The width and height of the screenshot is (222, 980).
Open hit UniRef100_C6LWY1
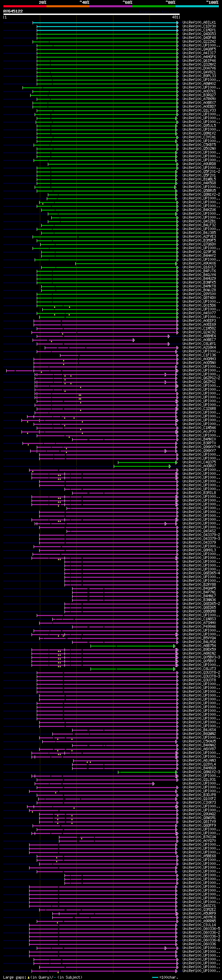pos(199,343)
